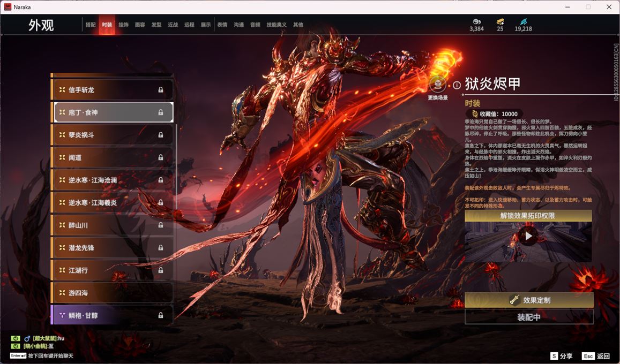Open the 沟通 tab
This screenshot has height=364, width=620.
tap(239, 25)
